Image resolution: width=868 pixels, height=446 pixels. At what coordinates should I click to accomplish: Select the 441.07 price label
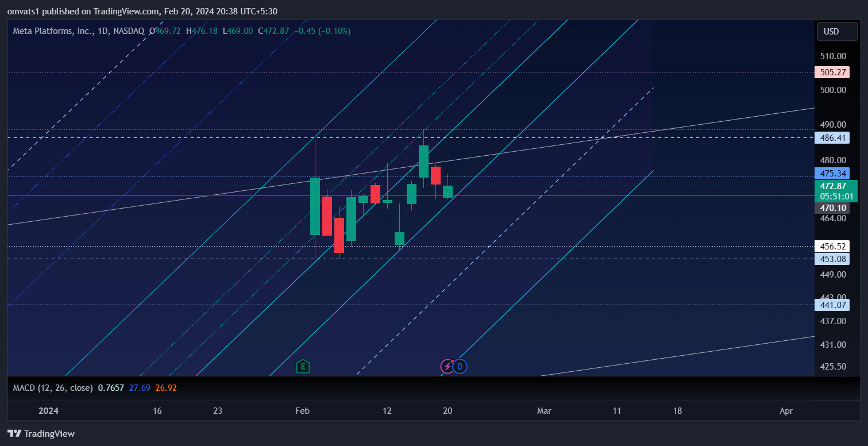[831, 305]
